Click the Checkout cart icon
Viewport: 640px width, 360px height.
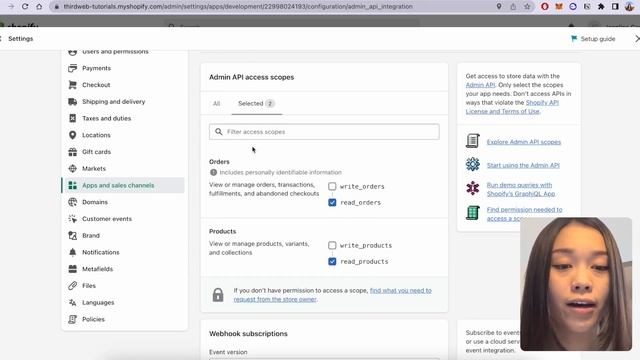[73, 85]
